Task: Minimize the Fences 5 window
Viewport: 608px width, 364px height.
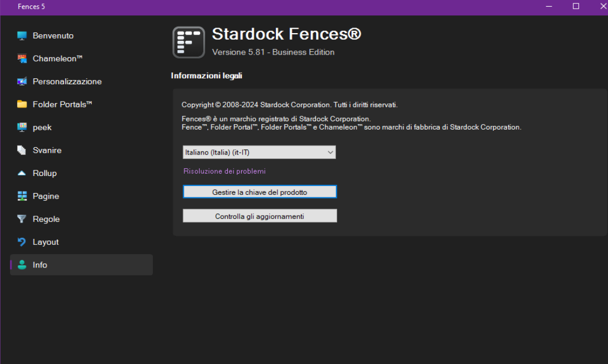Action: tap(548, 6)
